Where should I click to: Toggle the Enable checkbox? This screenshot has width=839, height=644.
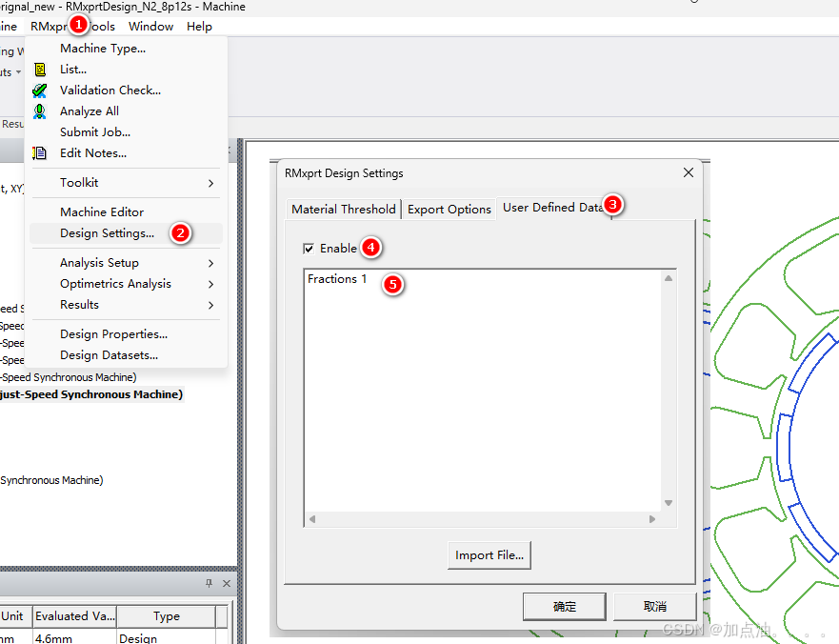309,249
